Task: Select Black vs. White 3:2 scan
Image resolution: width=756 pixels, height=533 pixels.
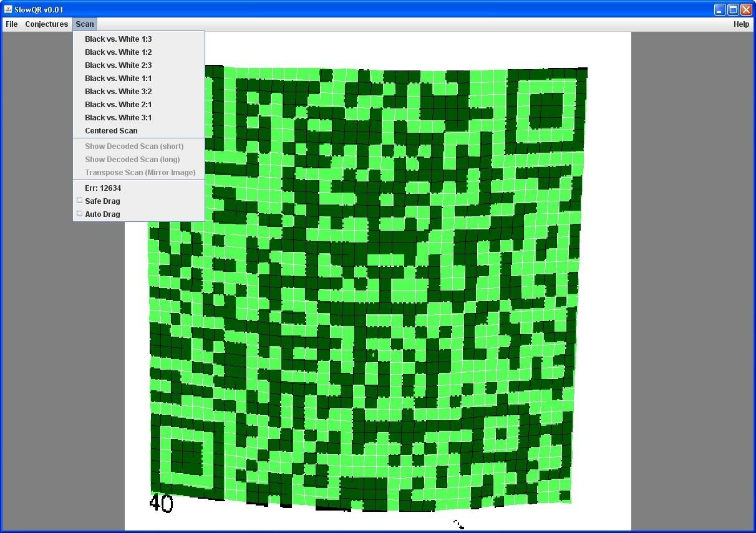Action: [x=139, y=92]
